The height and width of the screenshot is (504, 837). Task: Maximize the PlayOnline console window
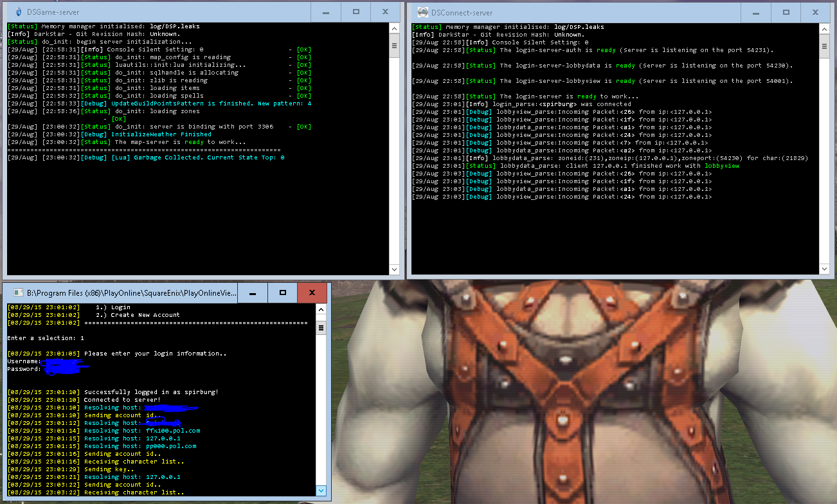[282, 292]
